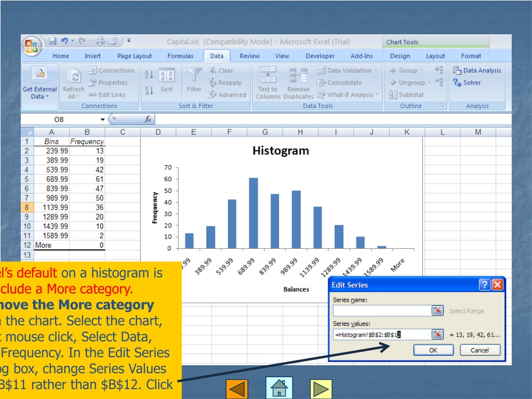The height and width of the screenshot is (399, 532).
Task: Open Edit Series help question mark
Action: tap(485, 285)
